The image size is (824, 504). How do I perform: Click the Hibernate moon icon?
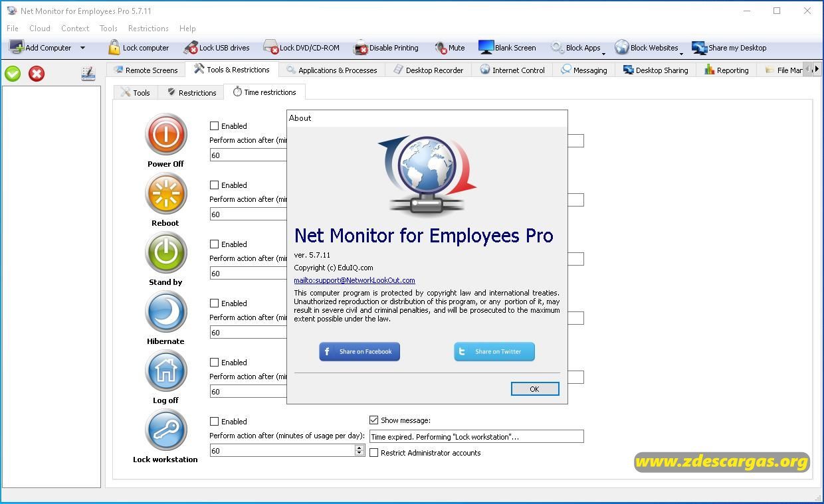[165, 312]
